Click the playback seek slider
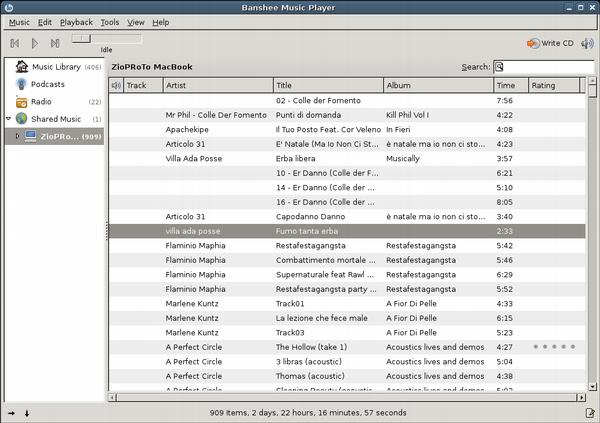Screen dimensions: 600x423 [106, 38]
